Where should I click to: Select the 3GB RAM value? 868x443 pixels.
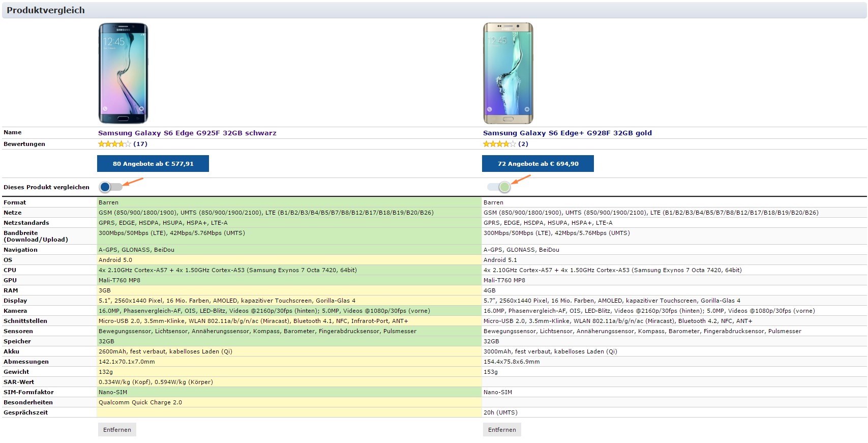tap(105, 290)
